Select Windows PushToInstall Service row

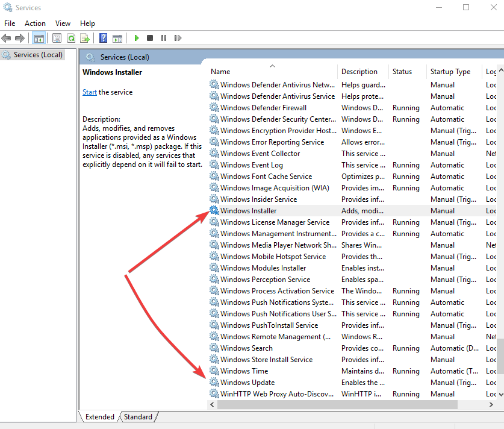[353, 325]
